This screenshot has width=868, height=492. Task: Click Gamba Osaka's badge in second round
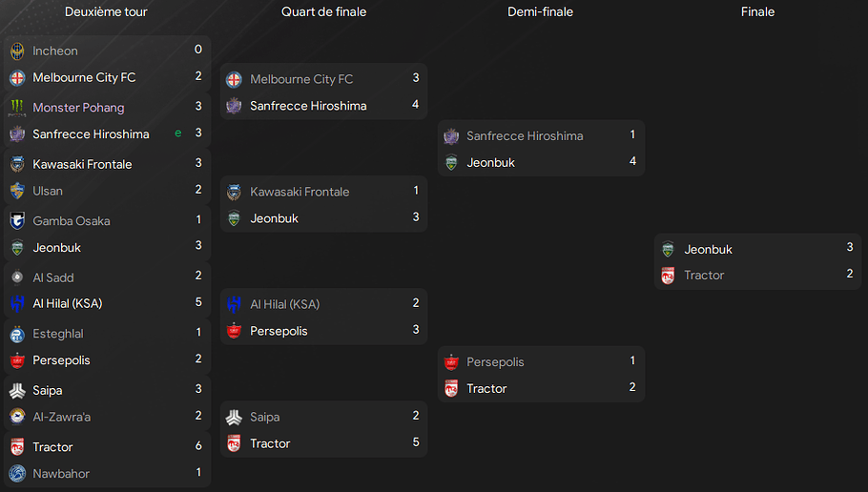coord(17,221)
